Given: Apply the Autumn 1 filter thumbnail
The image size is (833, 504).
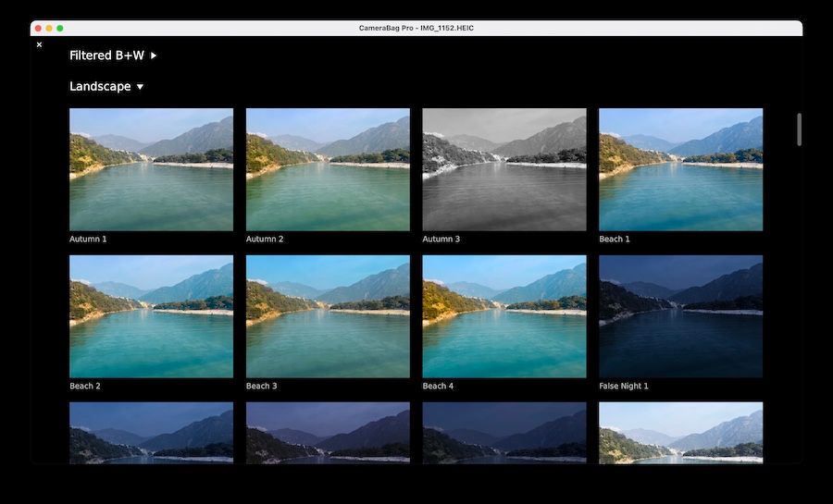Looking at the screenshot, I should (151, 169).
